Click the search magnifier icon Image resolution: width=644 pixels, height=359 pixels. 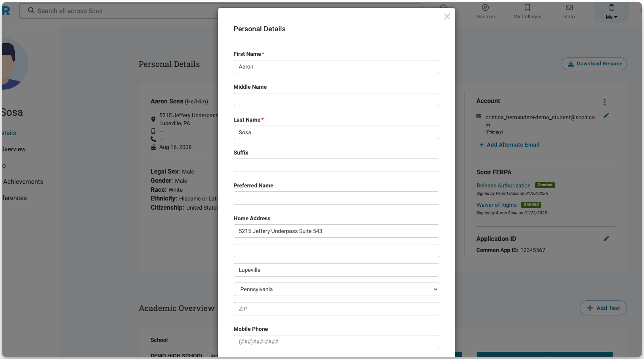31,11
